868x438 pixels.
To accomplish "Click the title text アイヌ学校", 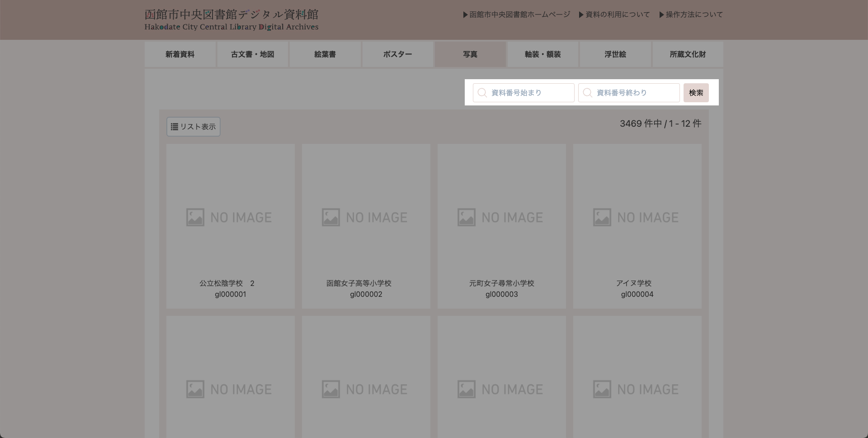I will point(634,283).
